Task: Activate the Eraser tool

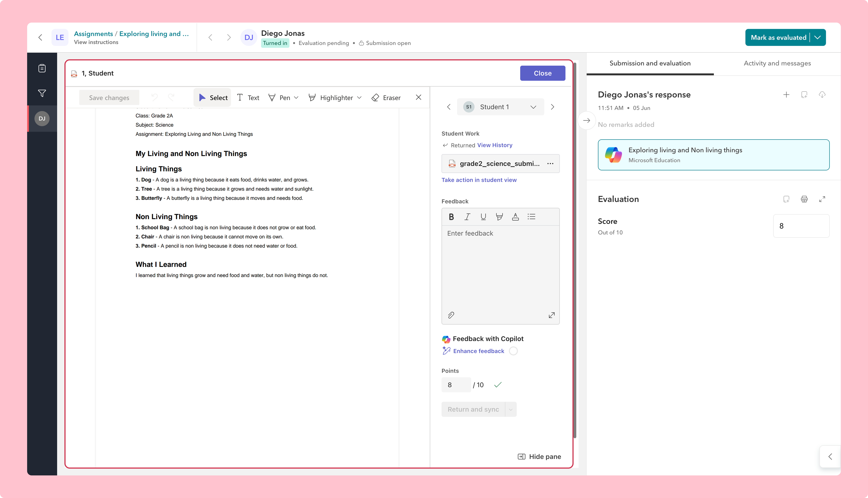Action: tap(386, 98)
